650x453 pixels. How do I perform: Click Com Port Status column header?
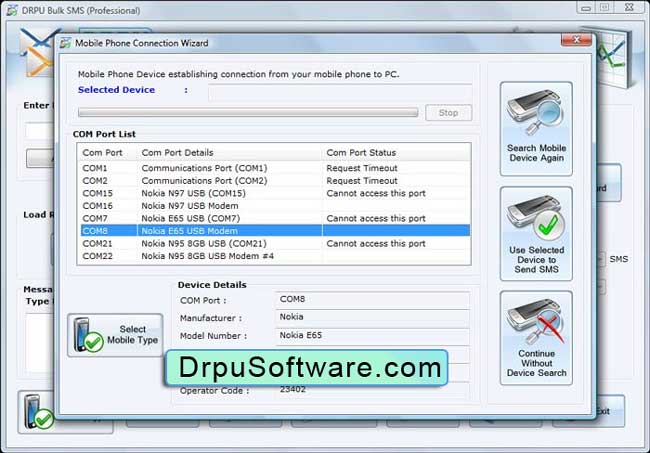pyautogui.click(x=396, y=153)
